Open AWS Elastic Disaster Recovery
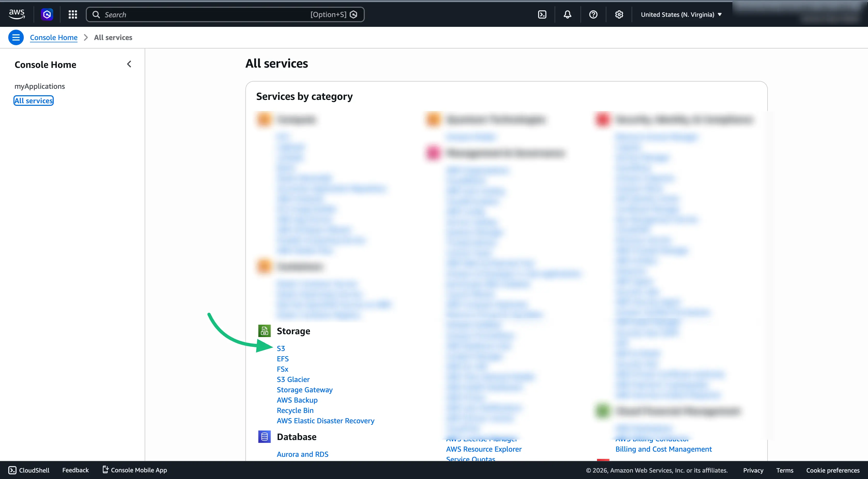868x479 pixels. coord(326,420)
